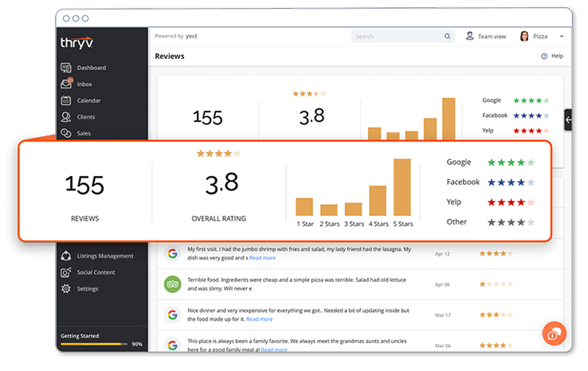Click the Dashboard icon in sidebar
The image size is (588, 371).
(x=67, y=68)
